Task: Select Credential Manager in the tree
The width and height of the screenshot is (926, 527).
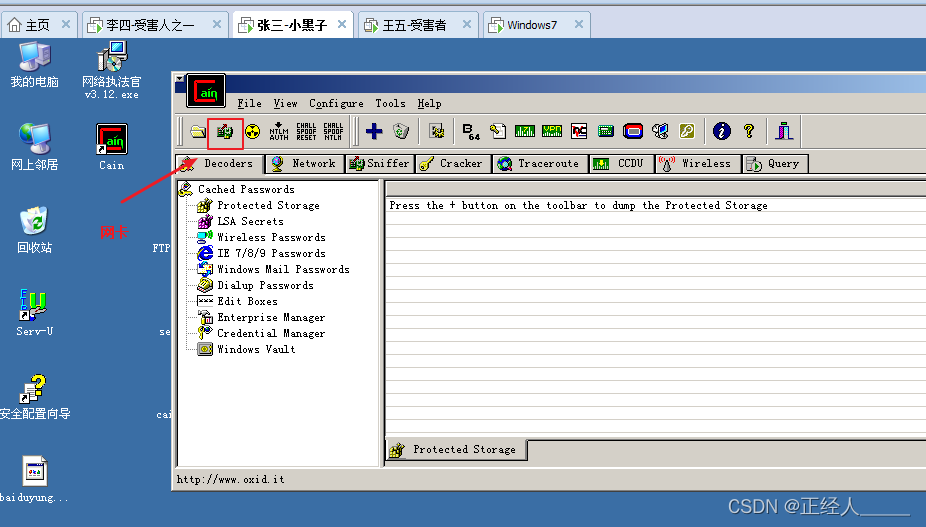Action: [x=271, y=333]
